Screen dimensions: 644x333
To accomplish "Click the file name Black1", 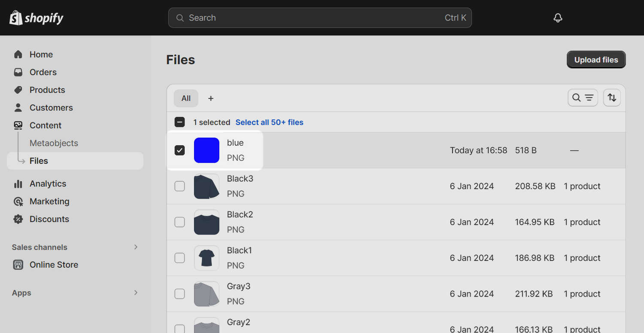I will [240, 251].
